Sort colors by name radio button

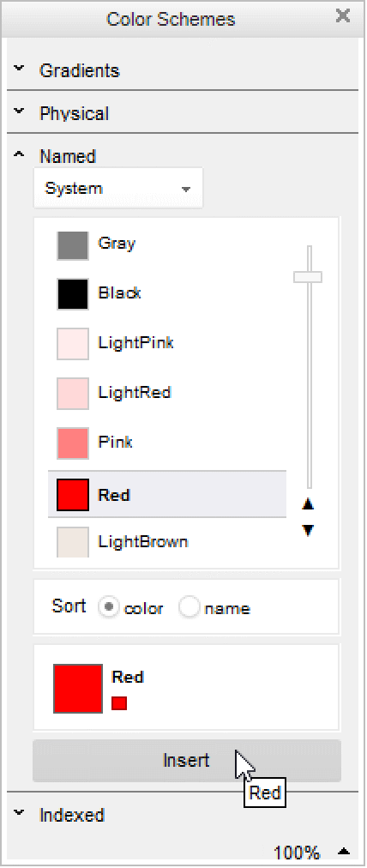point(190,607)
